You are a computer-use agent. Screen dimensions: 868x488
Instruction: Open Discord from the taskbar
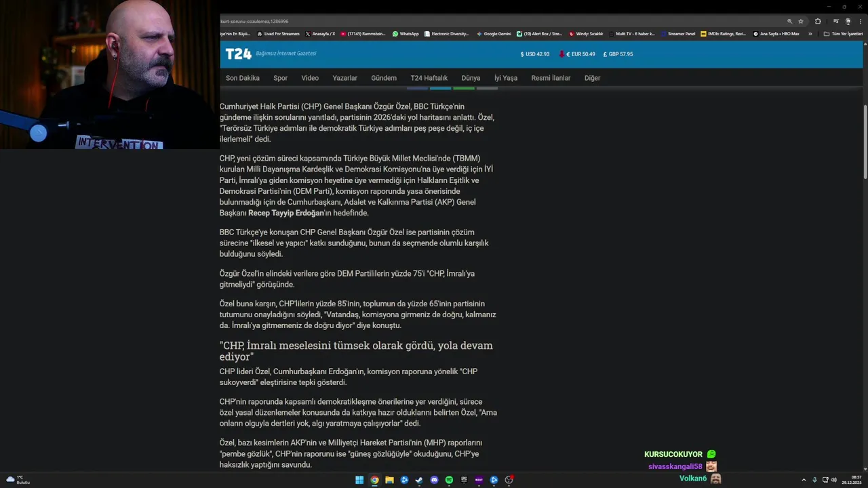pyautogui.click(x=434, y=480)
